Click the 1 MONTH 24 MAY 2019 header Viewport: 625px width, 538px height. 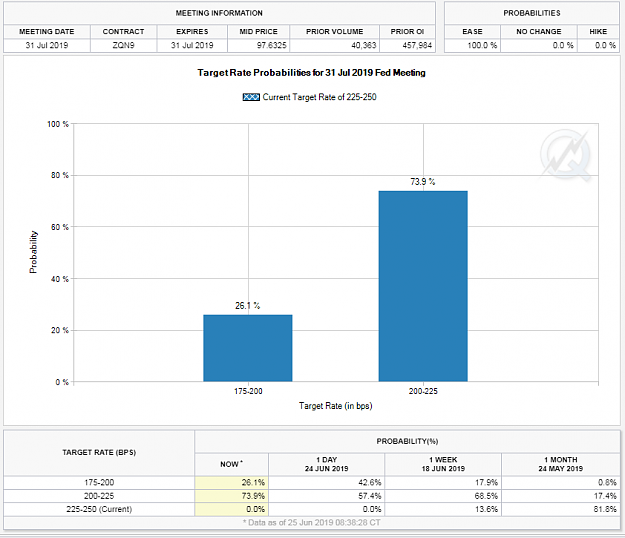coord(560,464)
